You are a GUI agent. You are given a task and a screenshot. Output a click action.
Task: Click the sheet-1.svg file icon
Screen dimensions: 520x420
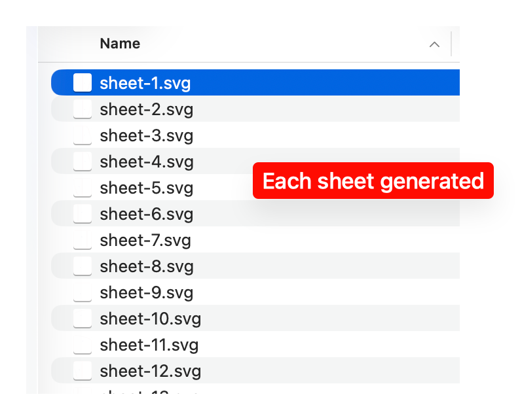(x=83, y=82)
